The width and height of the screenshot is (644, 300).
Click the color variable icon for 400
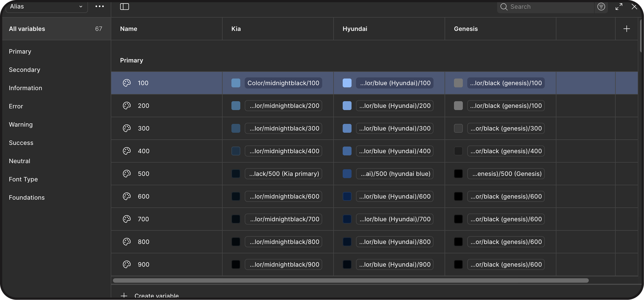click(127, 151)
